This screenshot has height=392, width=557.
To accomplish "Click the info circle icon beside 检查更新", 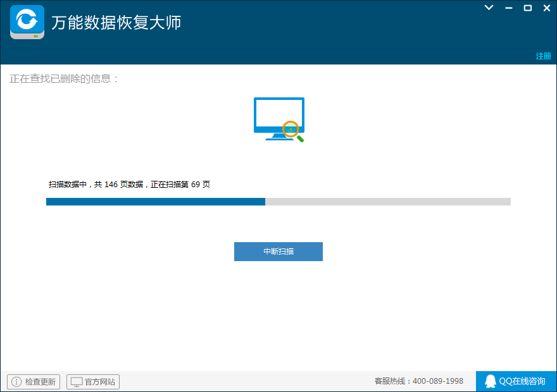I will [x=16, y=382].
